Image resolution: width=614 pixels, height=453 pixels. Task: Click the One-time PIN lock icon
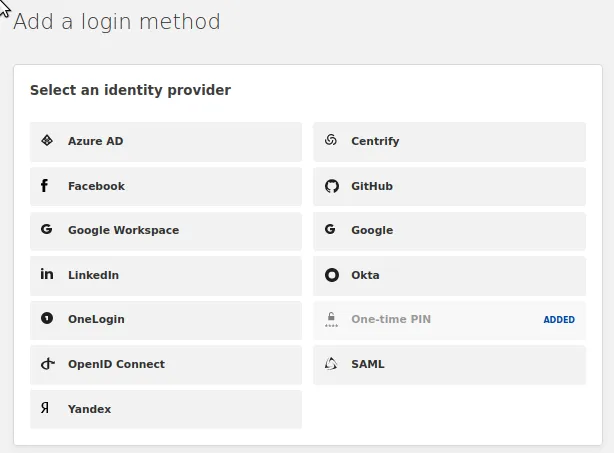[331, 319]
